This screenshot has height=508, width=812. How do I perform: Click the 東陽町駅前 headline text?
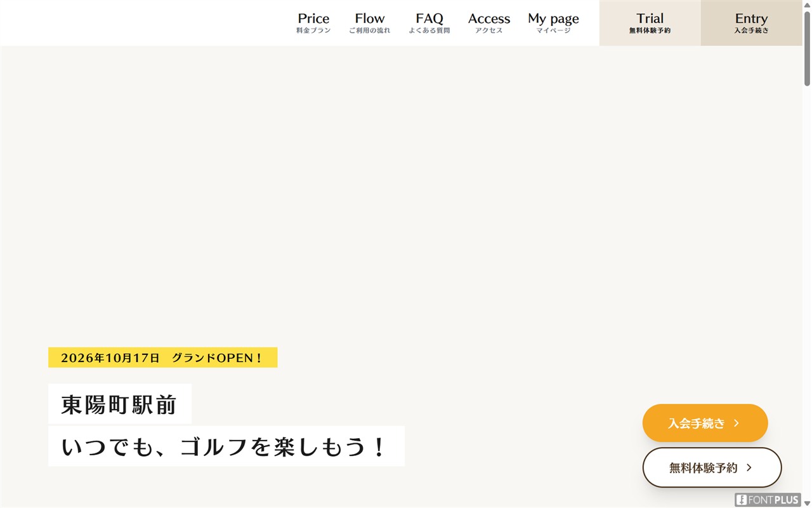tap(120, 404)
